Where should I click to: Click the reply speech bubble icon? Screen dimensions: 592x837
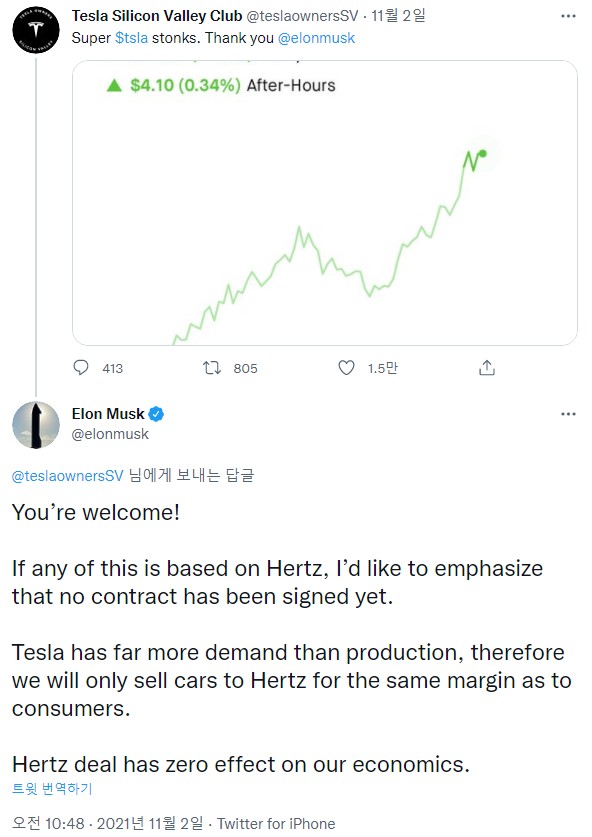[x=81, y=368]
